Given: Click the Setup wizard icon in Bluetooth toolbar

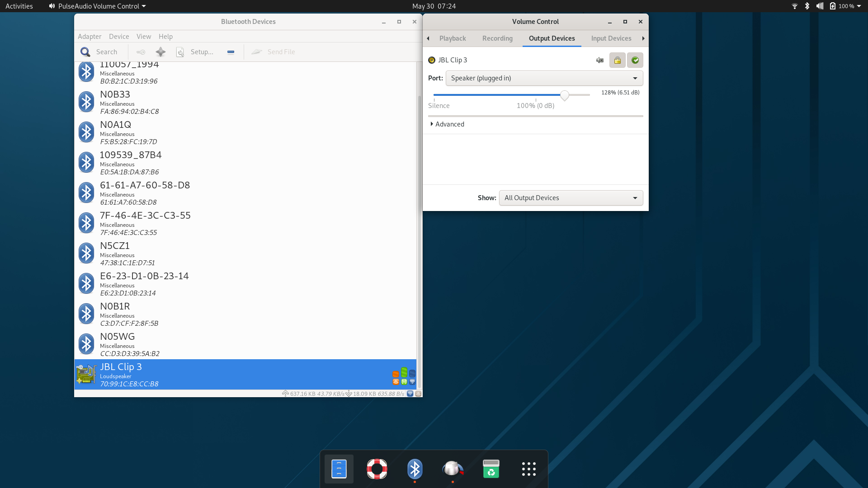Looking at the screenshot, I should point(180,52).
